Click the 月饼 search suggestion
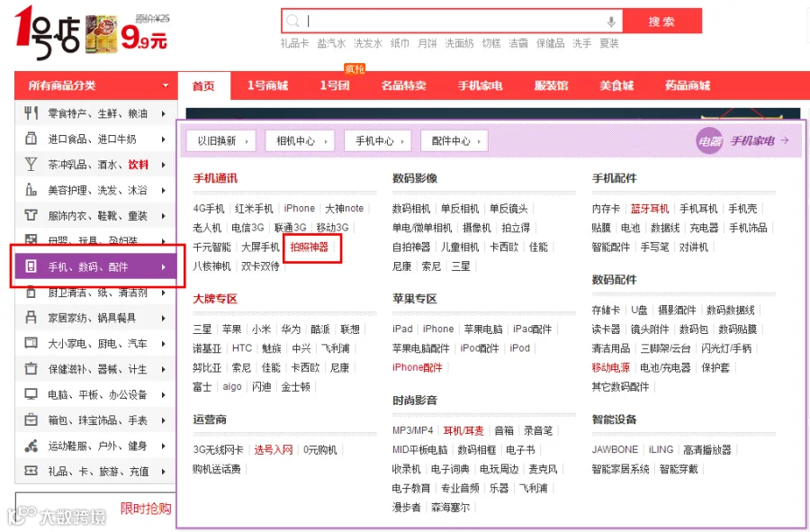 coord(427,43)
